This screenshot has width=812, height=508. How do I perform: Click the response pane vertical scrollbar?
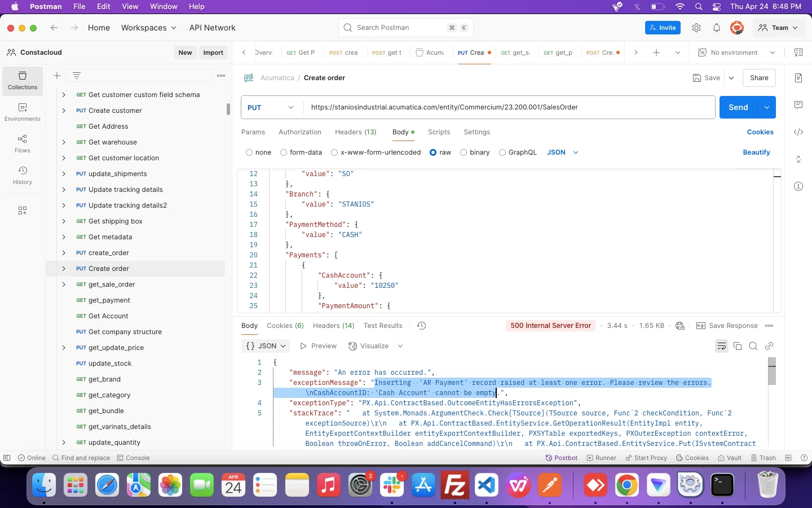(772, 371)
